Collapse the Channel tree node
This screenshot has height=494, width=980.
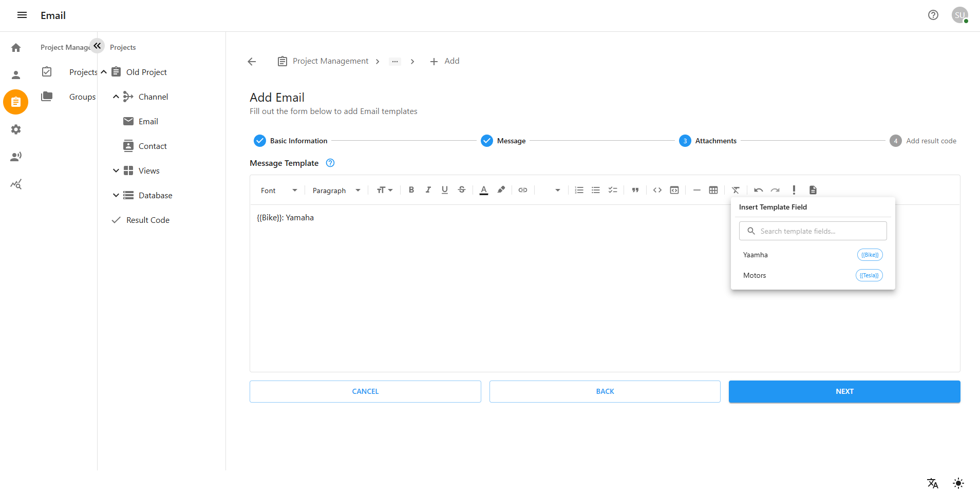coord(116,97)
